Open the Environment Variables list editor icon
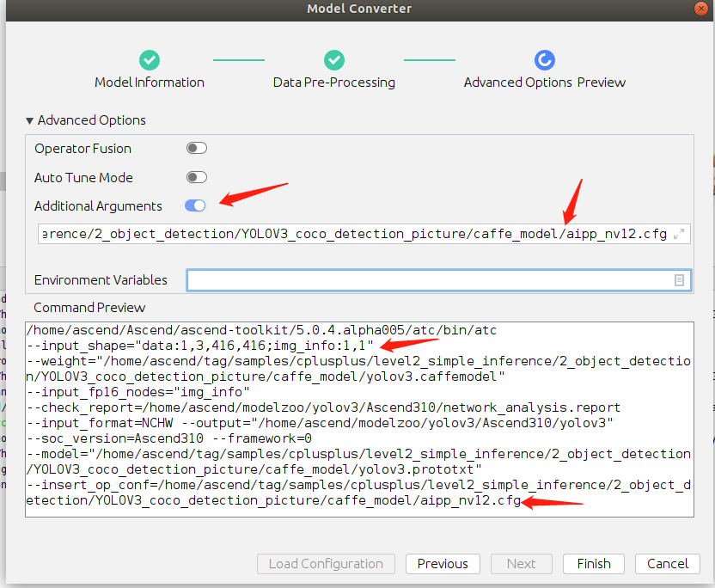The width and height of the screenshot is (715, 588). pos(679,280)
